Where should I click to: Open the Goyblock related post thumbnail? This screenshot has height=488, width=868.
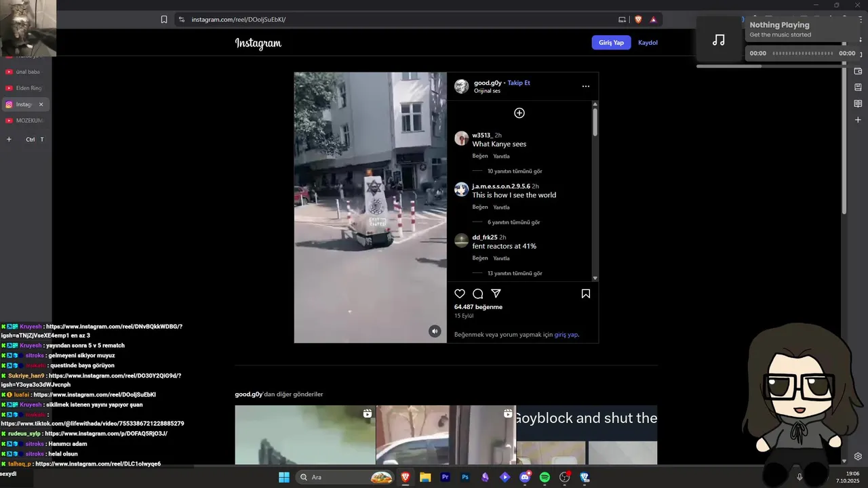[587, 435]
